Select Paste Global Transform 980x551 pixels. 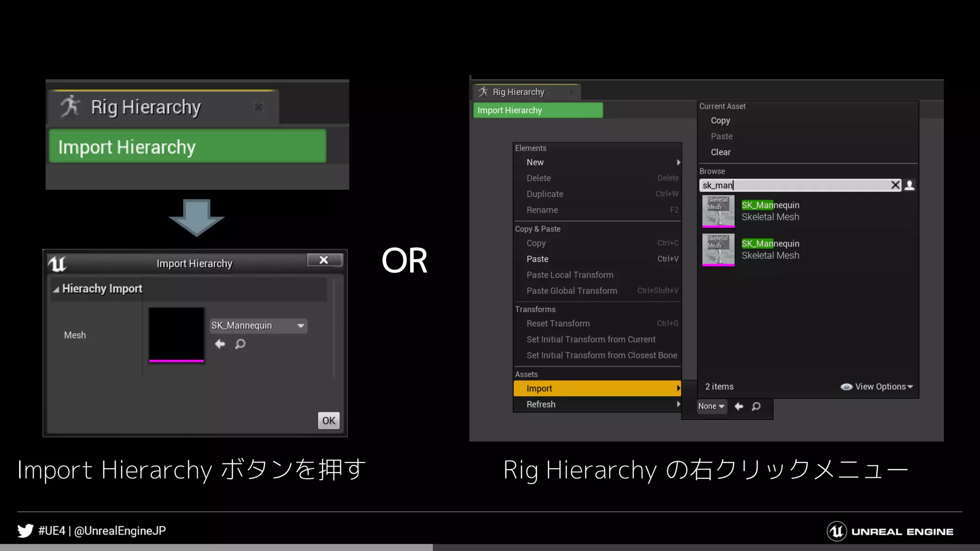(x=597, y=291)
